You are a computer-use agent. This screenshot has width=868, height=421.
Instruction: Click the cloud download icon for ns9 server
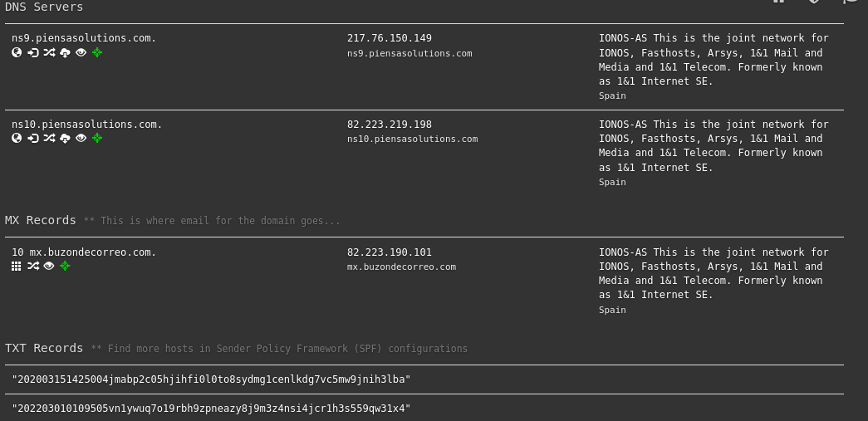tap(65, 52)
